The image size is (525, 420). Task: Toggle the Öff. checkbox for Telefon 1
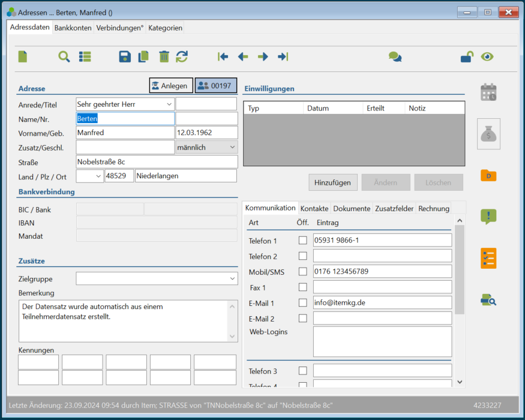(302, 240)
